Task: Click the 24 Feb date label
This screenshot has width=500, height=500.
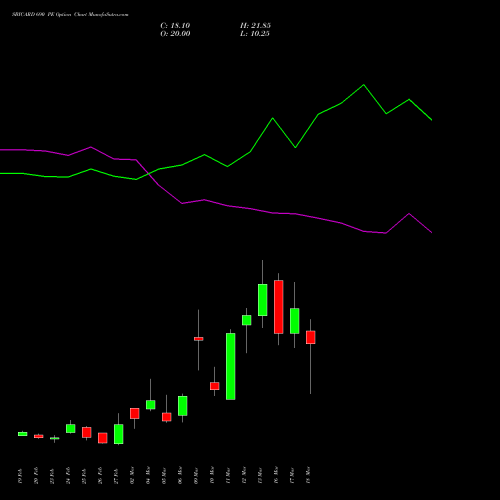Action: (x=68, y=476)
